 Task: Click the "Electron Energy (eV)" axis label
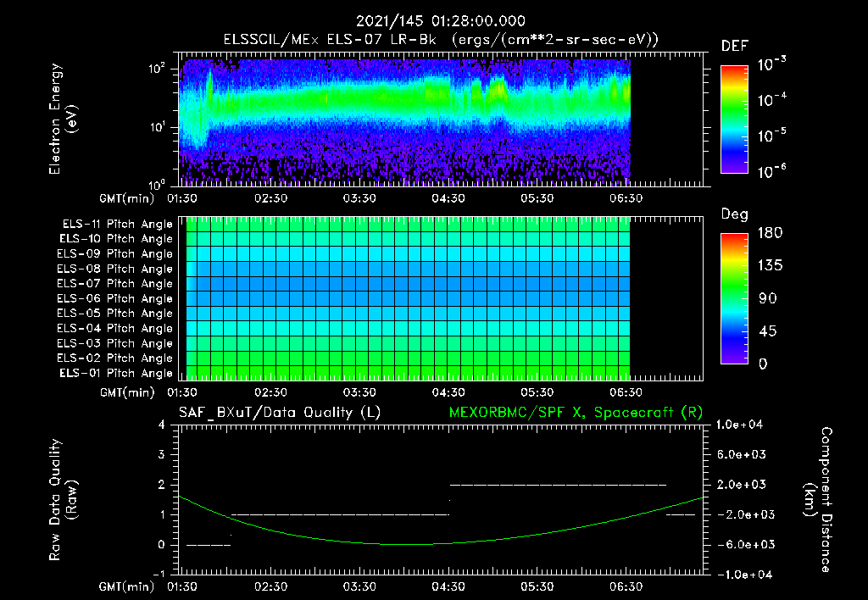[x=63, y=119]
